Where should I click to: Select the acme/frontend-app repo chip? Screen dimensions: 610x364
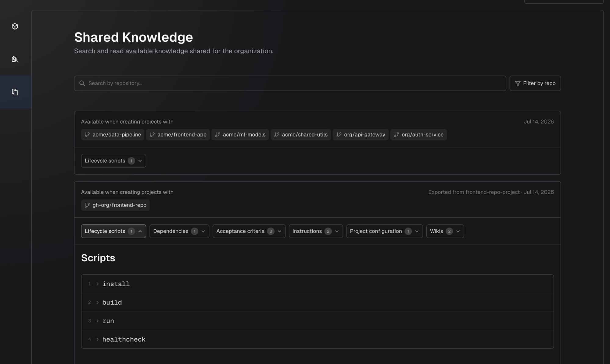[x=178, y=135]
